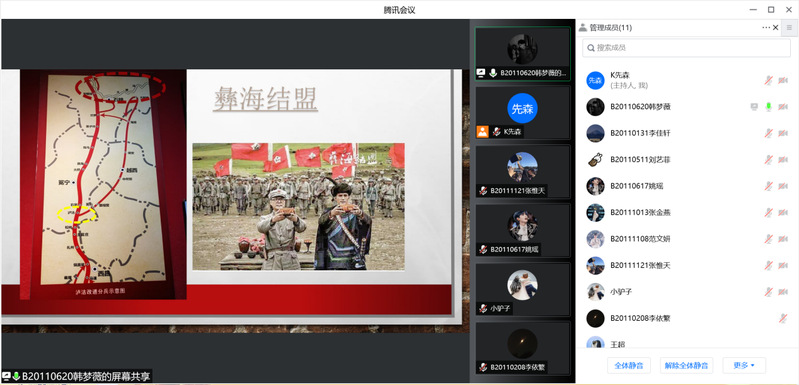Click the three-dots options icon in members panel
Viewport: 799px width, 385px height.
point(766,28)
